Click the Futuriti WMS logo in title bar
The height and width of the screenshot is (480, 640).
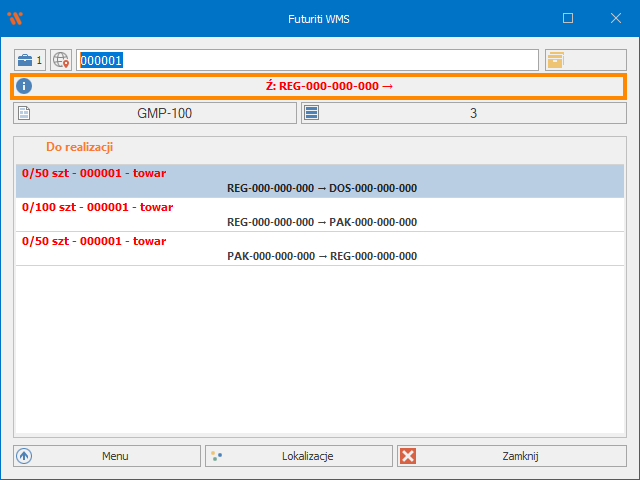[15, 18]
